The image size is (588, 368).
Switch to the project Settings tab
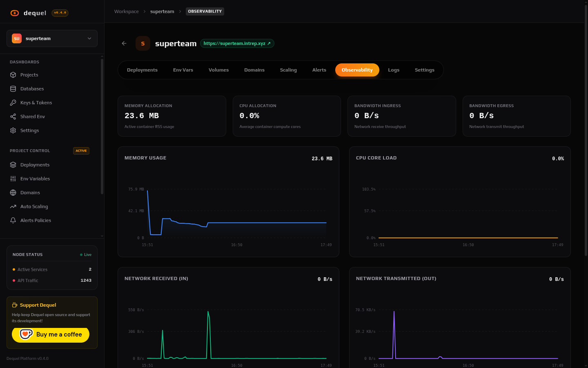pos(425,70)
